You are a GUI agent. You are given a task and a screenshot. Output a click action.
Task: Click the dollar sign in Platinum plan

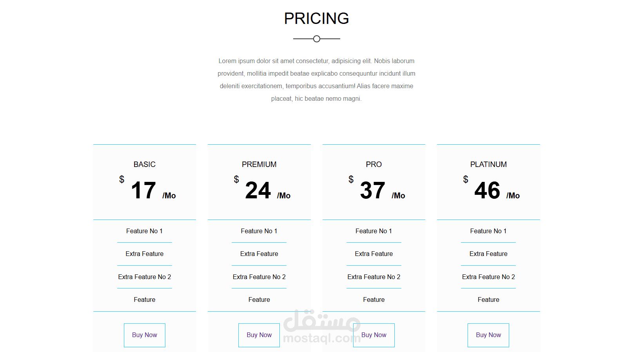[x=466, y=180]
